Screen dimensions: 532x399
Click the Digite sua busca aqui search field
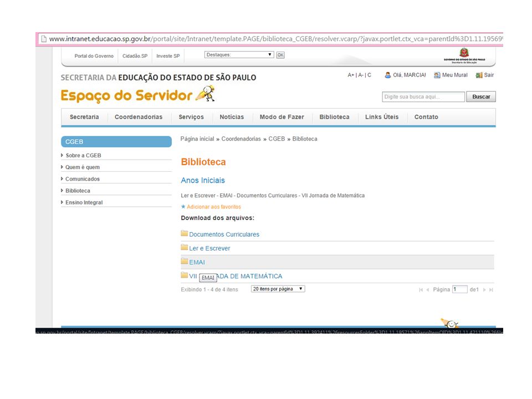click(423, 96)
